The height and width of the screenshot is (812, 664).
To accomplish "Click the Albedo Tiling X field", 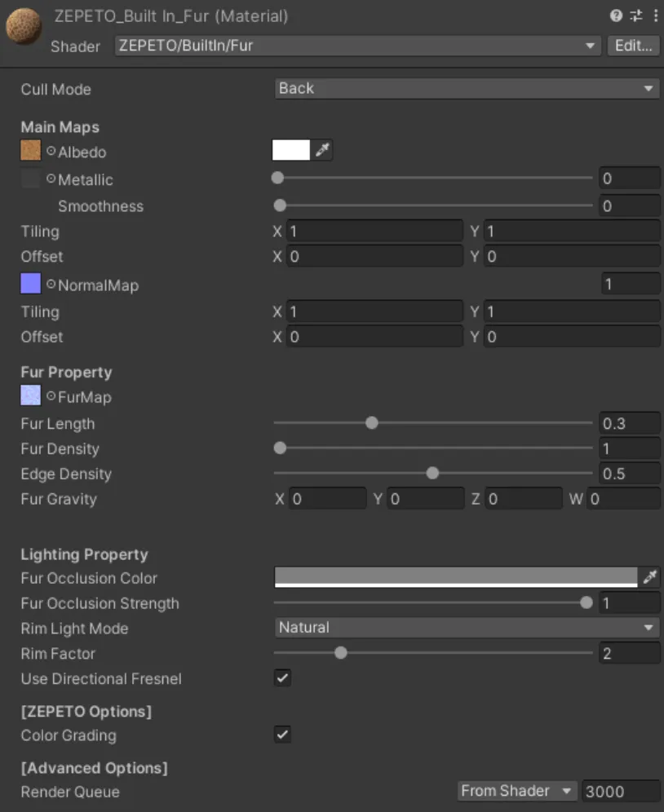I will click(x=374, y=231).
